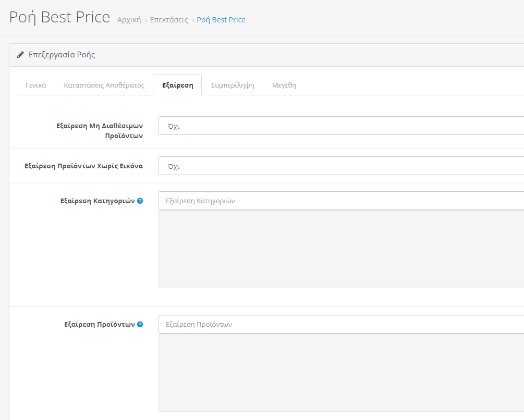Image resolution: width=524 pixels, height=420 pixels.
Task: Open the Συμπερίληψη tab
Action: 233,85
